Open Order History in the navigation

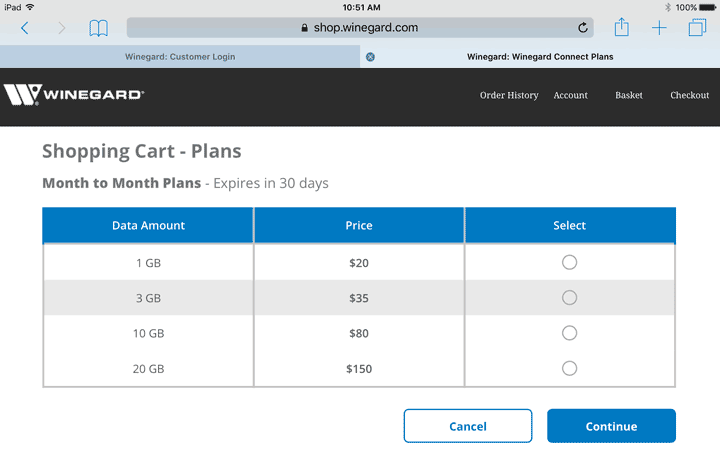509,95
